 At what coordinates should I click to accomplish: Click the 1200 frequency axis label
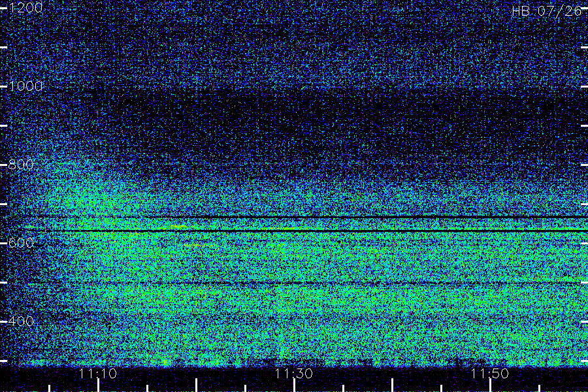[x=26, y=8]
